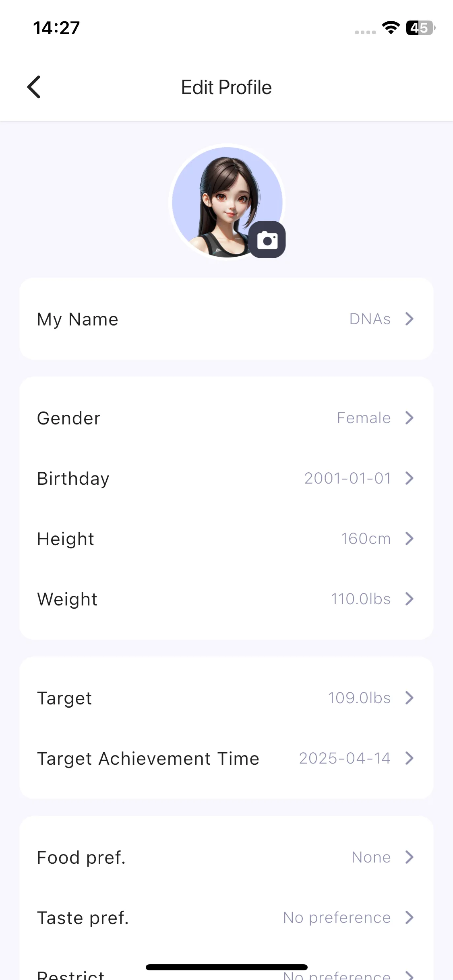This screenshot has width=453, height=980.
Task: Tap Target Achievement Time chevron
Action: pyautogui.click(x=410, y=758)
